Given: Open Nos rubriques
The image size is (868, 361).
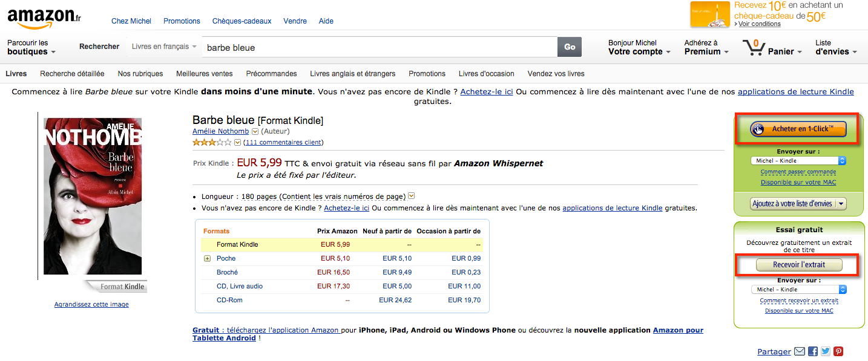Looking at the screenshot, I should [x=140, y=74].
